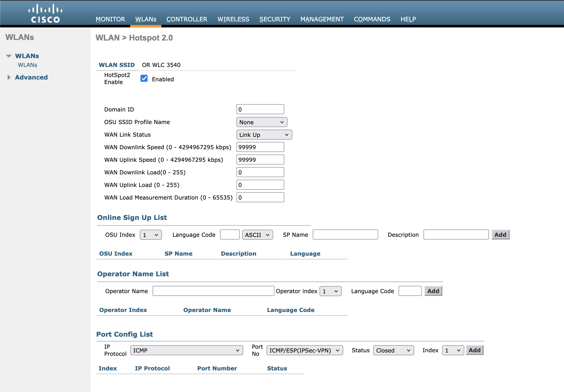
Task: Open the OSU Index dropdown
Action: [x=151, y=235]
